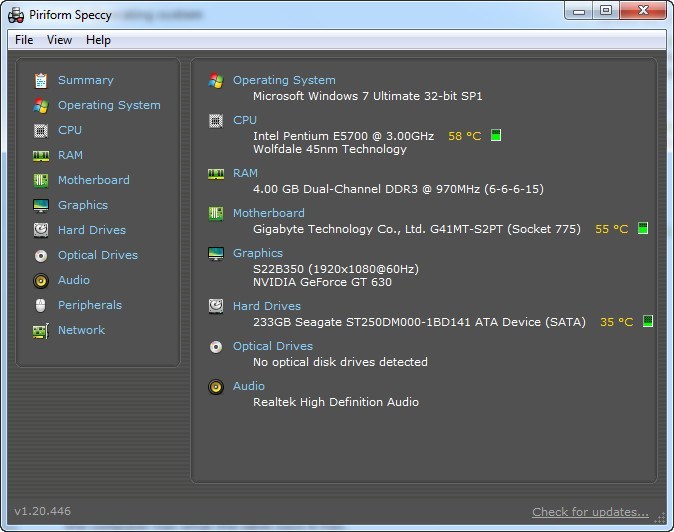
Task: Click the Network card icon in sidebar
Action: pos(41,331)
